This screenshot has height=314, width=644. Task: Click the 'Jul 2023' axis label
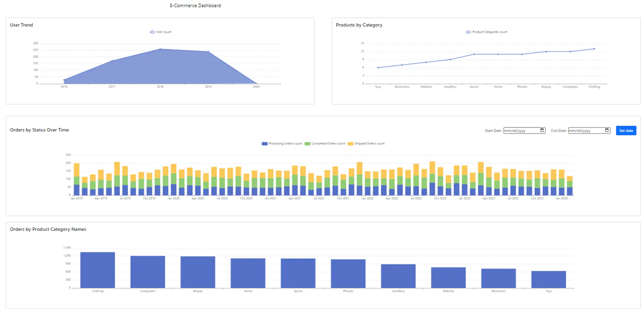point(513,198)
